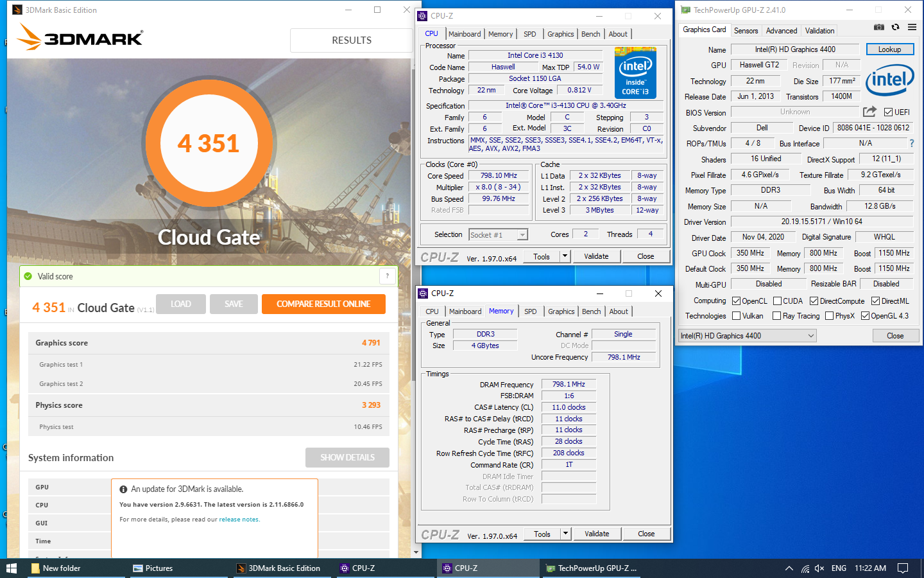Click the GPU-Z refresh icon
The width and height of the screenshot is (924, 578).
pyautogui.click(x=895, y=27)
